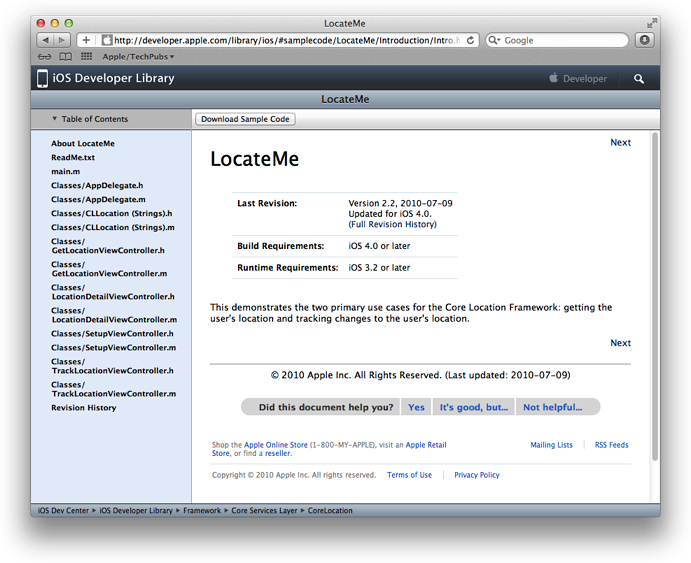The width and height of the screenshot is (691, 563).
Task: Go forward with the Safari forward arrow
Action: [x=62, y=40]
